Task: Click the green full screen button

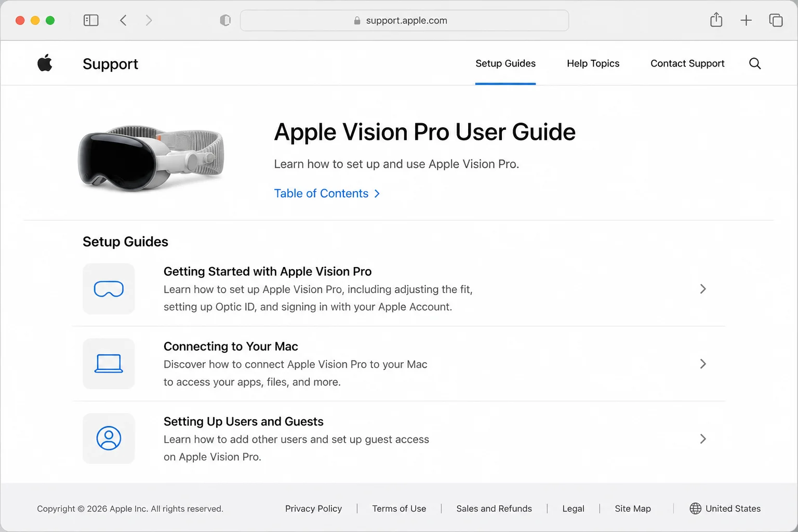Action: [50, 20]
